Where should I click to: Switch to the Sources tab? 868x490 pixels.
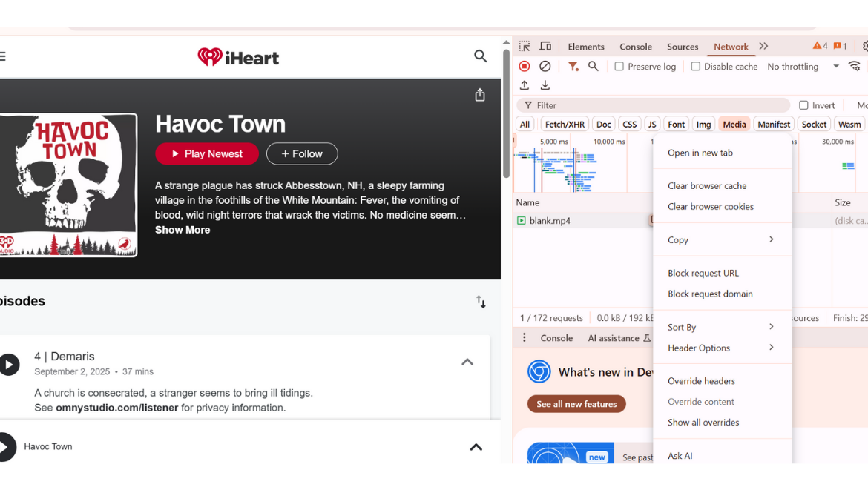[x=683, y=47]
